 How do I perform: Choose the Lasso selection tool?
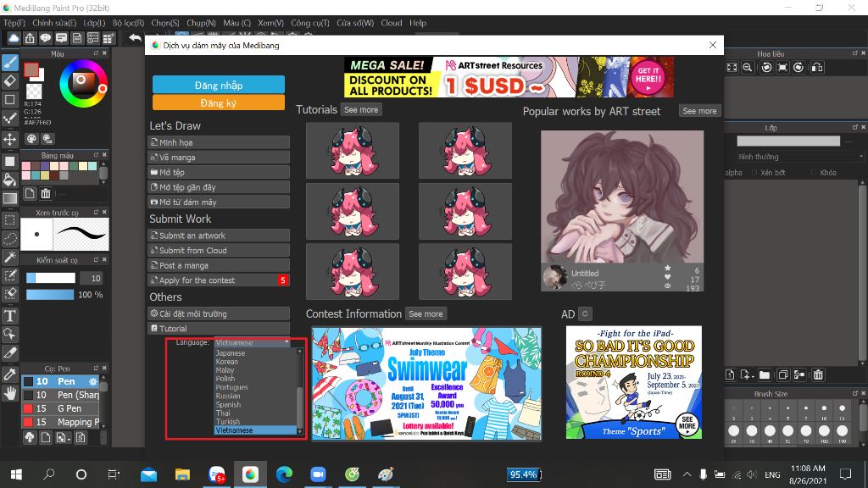[10, 238]
